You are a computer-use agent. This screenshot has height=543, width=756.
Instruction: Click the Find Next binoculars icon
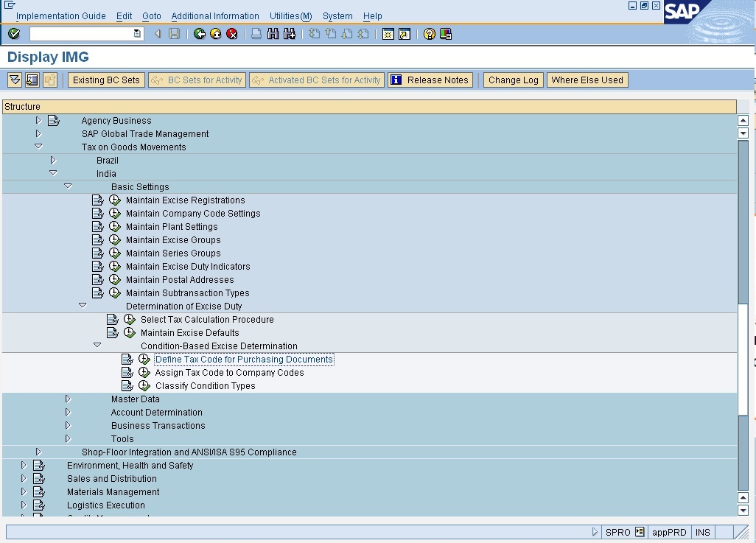tap(290, 34)
